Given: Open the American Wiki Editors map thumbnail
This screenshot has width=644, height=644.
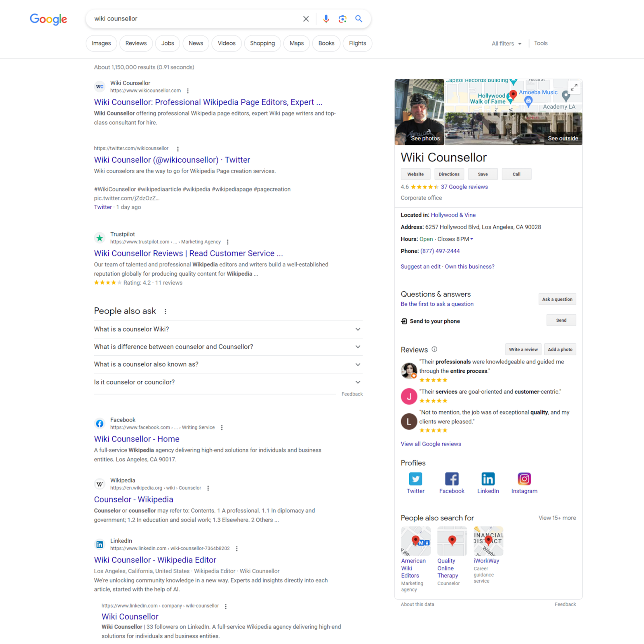Looking at the screenshot, I should click(416, 541).
